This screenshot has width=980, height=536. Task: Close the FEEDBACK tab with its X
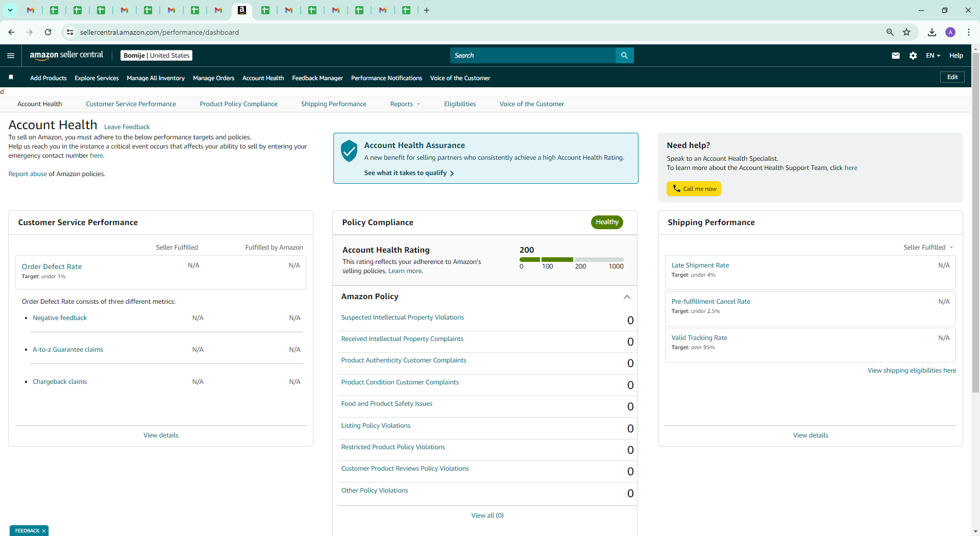click(44, 531)
